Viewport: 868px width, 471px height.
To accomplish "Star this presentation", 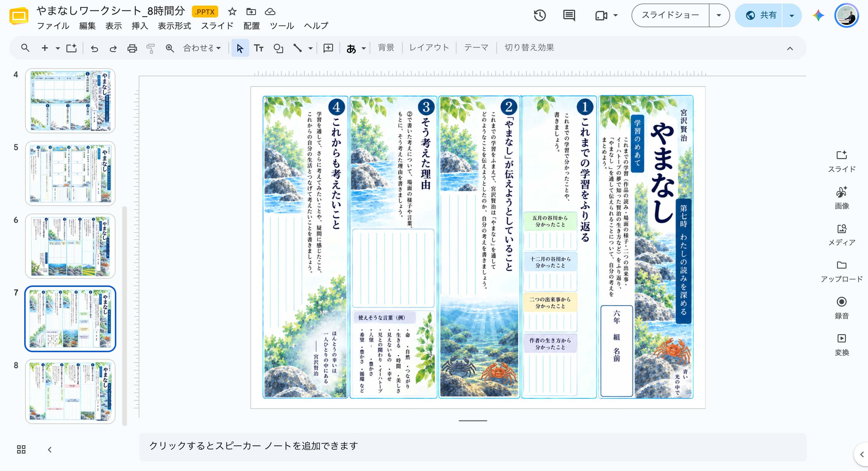I will click(232, 12).
